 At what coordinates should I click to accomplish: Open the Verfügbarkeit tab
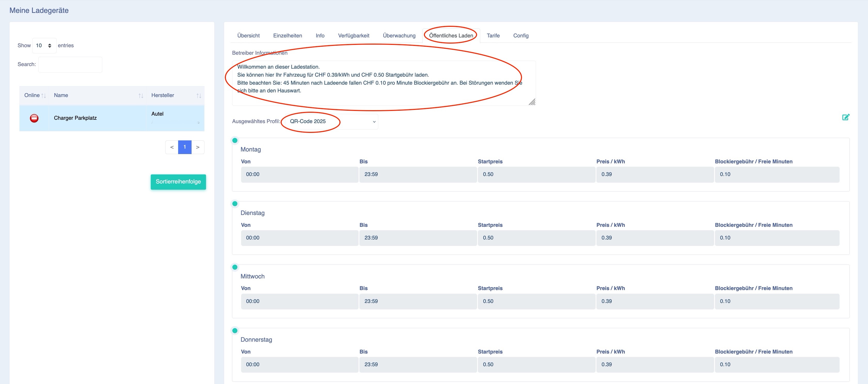click(x=353, y=36)
